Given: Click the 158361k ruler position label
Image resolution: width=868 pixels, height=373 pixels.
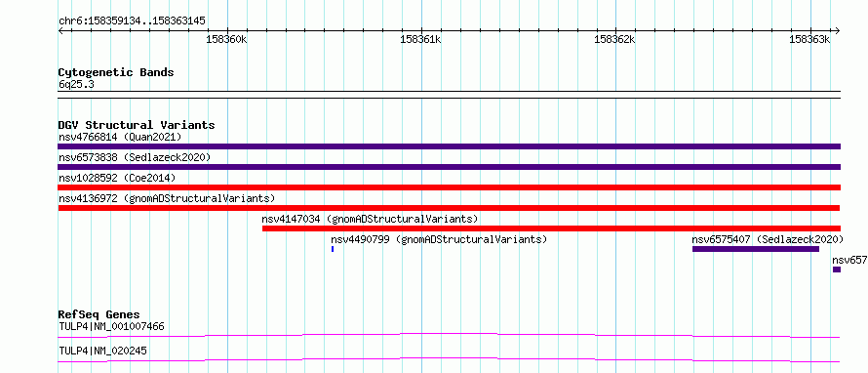Looking at the screenshot, I should point(420,39).
